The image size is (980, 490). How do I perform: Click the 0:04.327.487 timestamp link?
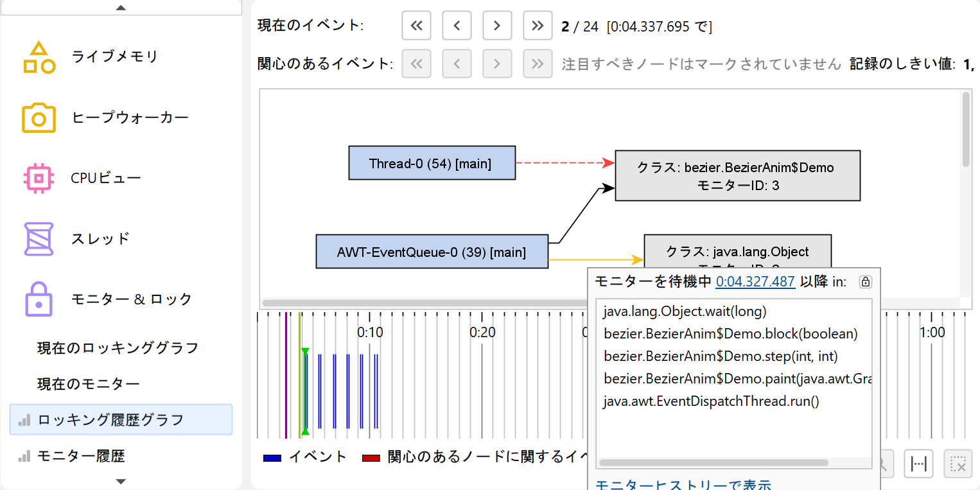(x=755, y=282)
